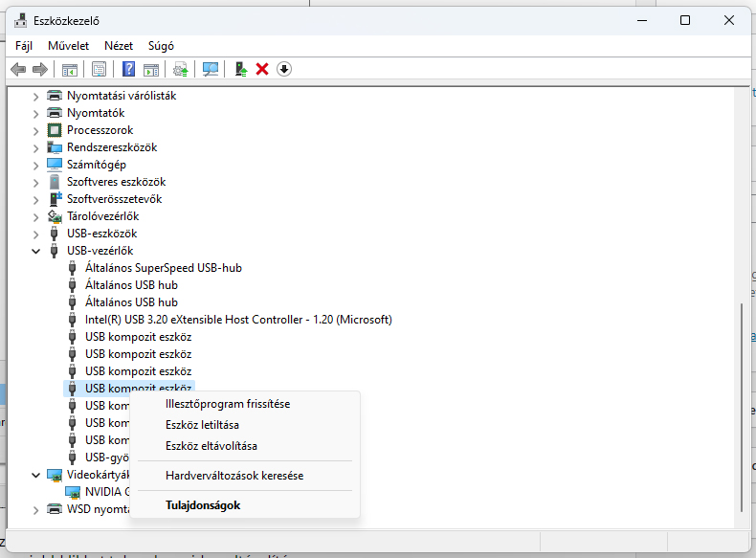The width and height of the screenshot is (756, 558).
Task: Choose Eszköz eltávolítása menu entry
Action: [211, 446]
